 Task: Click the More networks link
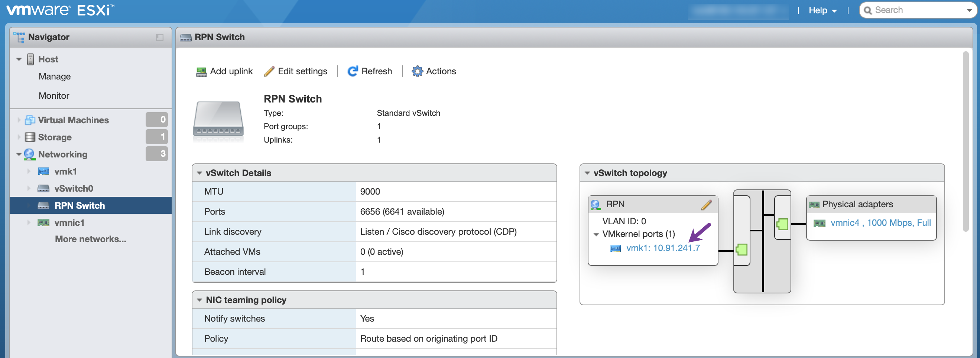pyautogui.click(x=90, y=239)
